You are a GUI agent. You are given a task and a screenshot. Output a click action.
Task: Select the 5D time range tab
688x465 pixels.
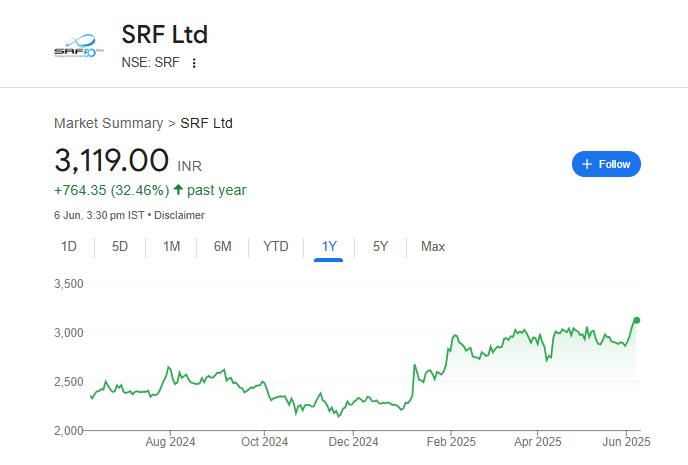(120, 247)
